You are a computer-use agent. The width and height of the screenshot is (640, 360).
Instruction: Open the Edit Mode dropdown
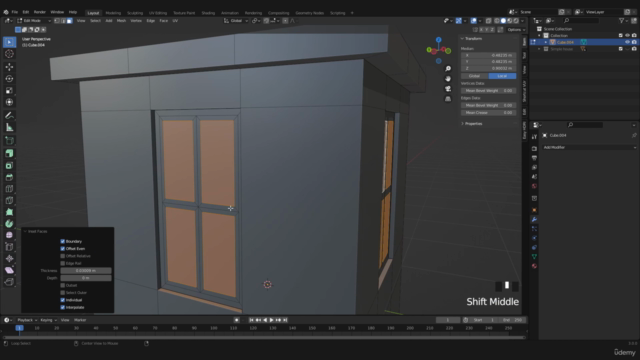(x=34, y=20)
